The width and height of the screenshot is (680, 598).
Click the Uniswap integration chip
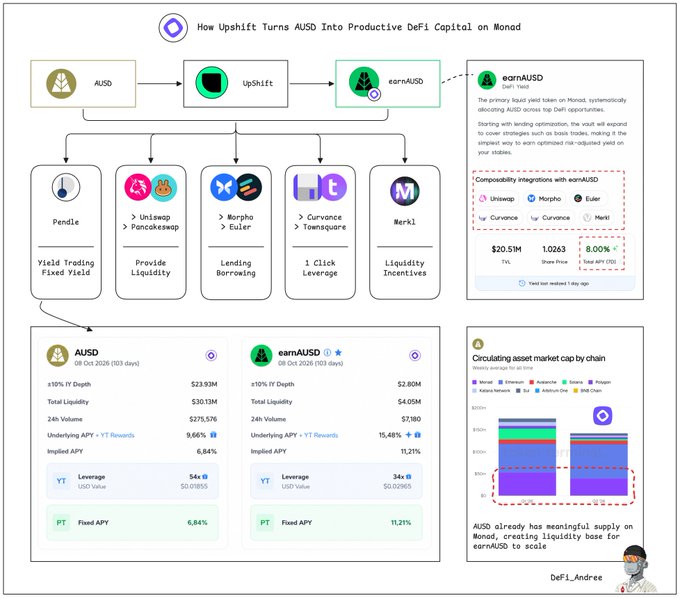pyautogui.click(x=498, y=199)
